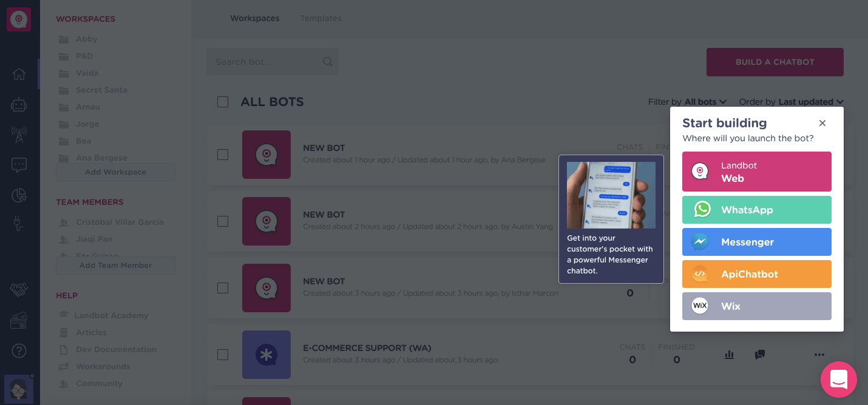Screen dimensions: 868x405
Task: Open the chat messages icon in left sidebar
Action: pos(19,164)
